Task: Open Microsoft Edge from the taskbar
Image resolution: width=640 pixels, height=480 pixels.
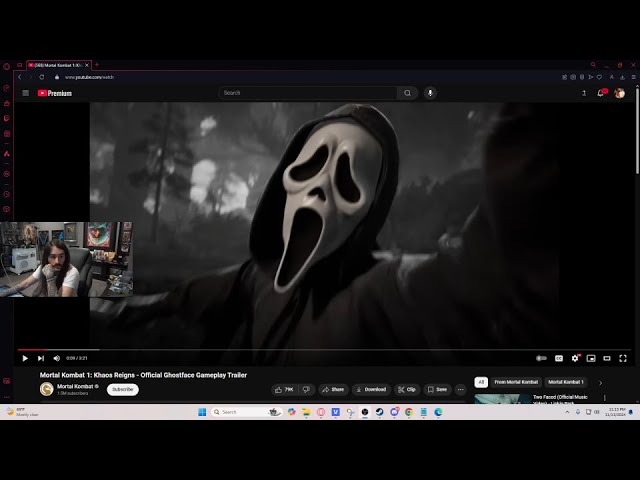Action: coord(438,412)
